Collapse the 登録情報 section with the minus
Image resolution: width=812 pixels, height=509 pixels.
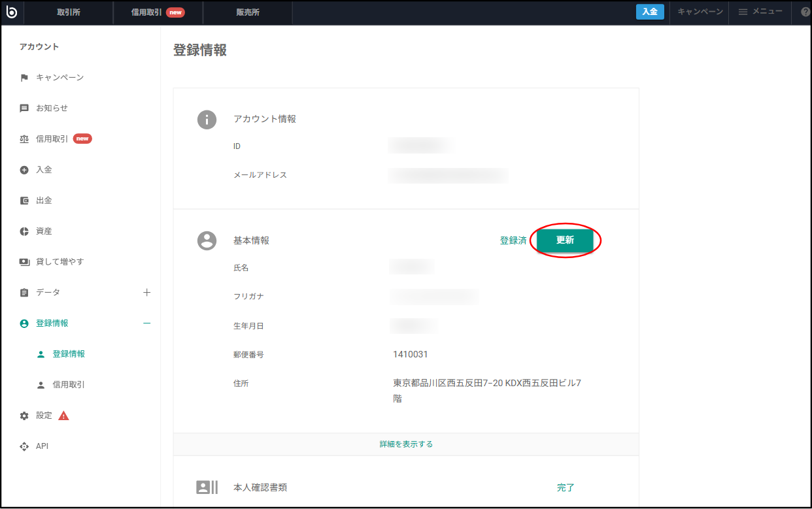pyautogui.click(x=148, y=323)
